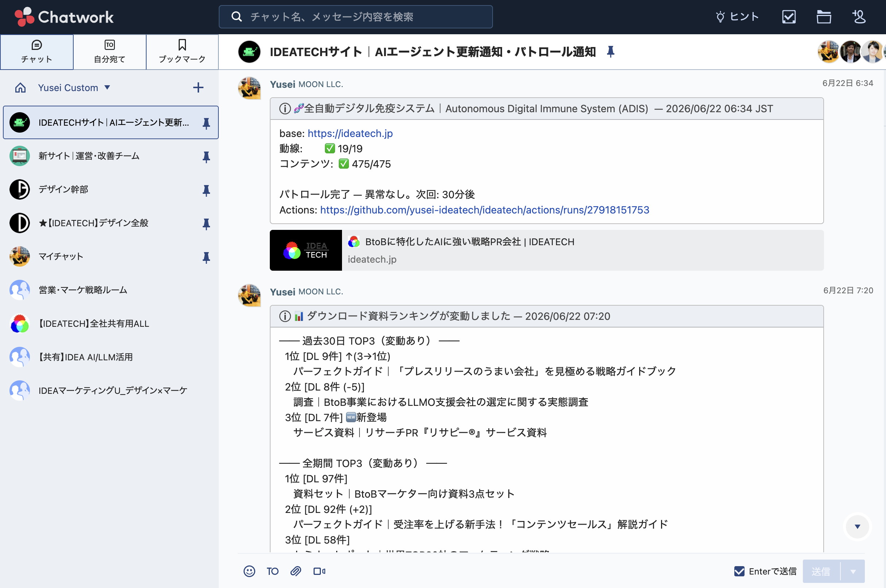The height and width of the screenshot is (588, 886).
Task: Unpin the IDEATECHサイト chat in sidebar
Action: 206,123
